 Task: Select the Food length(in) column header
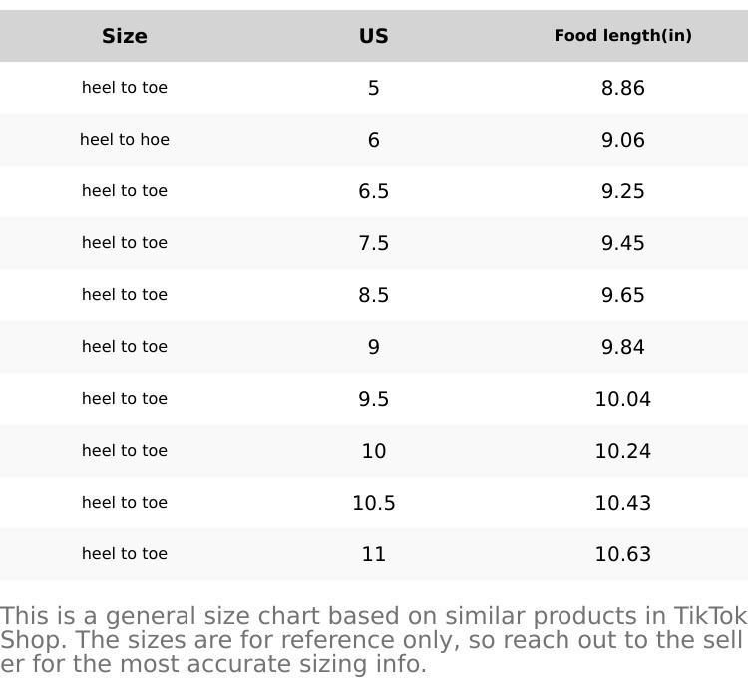[x=622, y=36]
